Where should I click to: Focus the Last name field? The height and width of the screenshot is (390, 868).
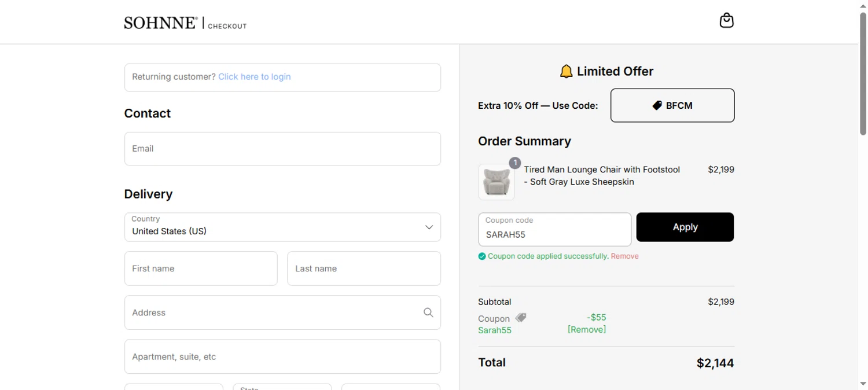[x=364, y=268]
